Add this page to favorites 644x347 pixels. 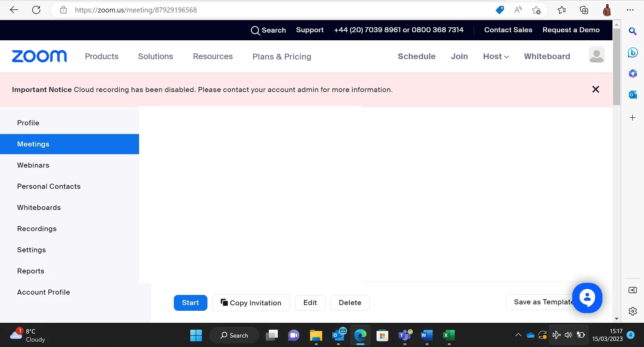point(536,10)
